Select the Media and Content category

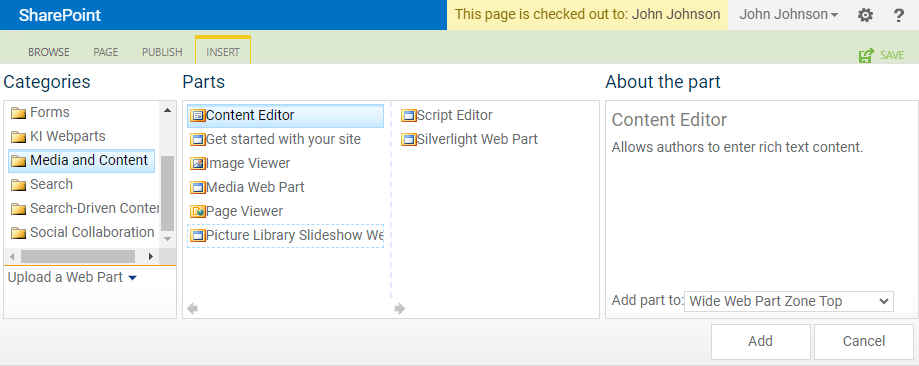[81, 161]
